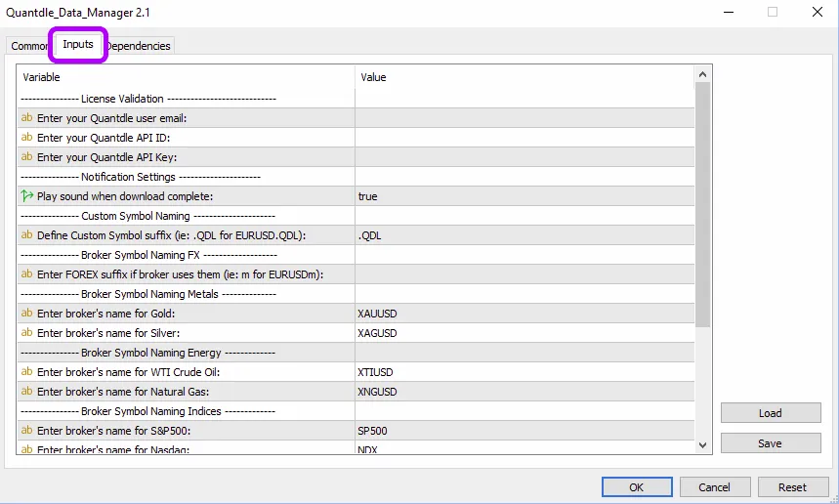Switch to the Common tab
Screen dimensions: 839x504
coord(29,46)
